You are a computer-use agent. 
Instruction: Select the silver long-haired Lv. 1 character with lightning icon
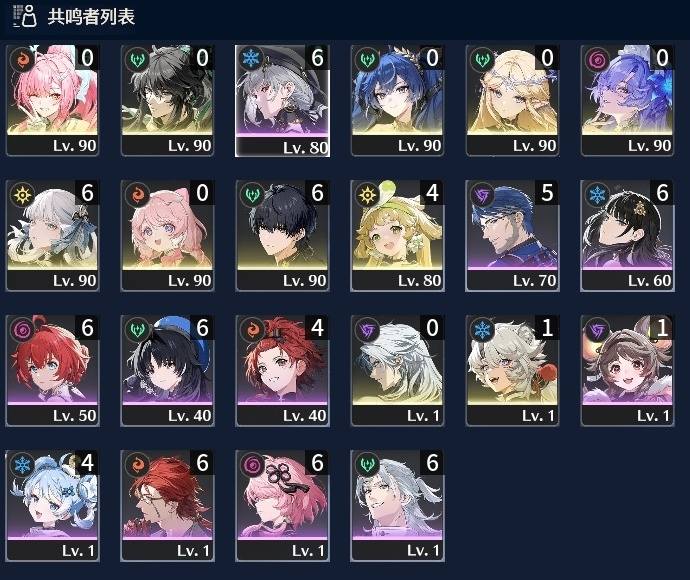click(397, 371)
